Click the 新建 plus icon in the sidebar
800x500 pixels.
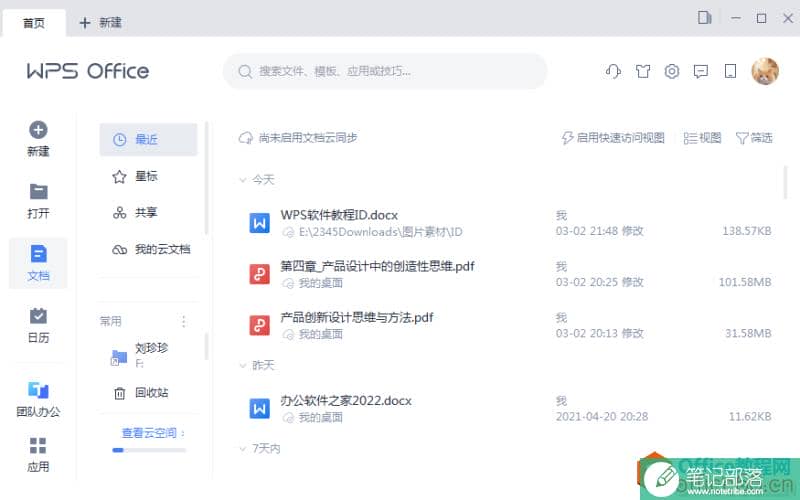(38, 130)
